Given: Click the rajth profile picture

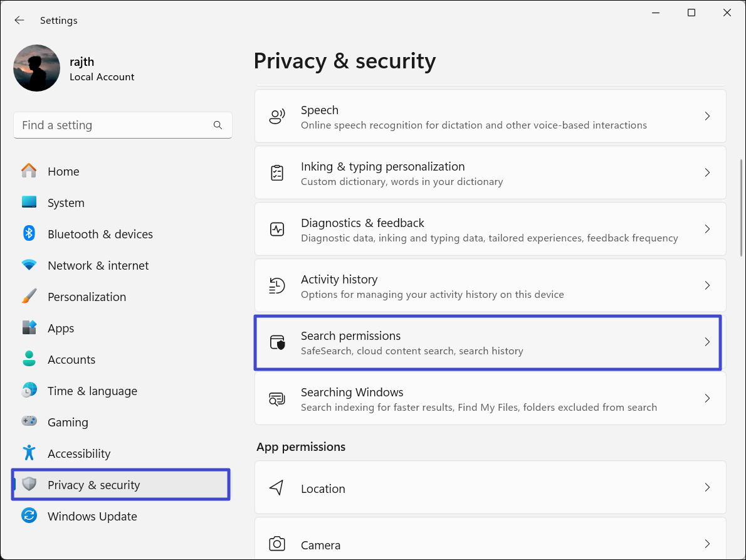Looking at the screenshot, I should (37, 68).
